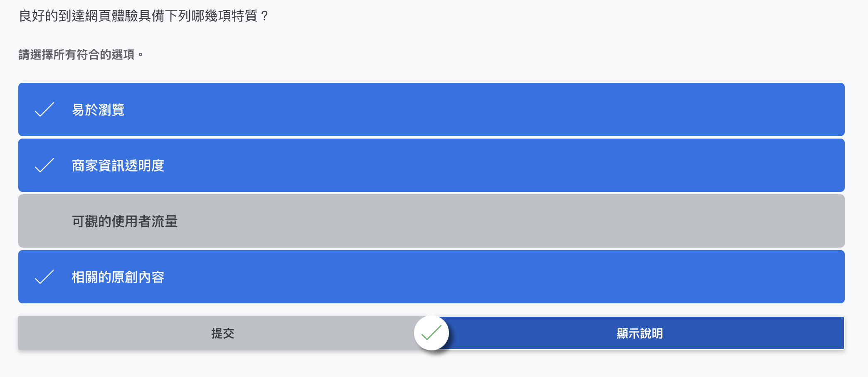
Task: Click the checkmark icon beside 商家資訊透明度
Action: coord(44,165)
